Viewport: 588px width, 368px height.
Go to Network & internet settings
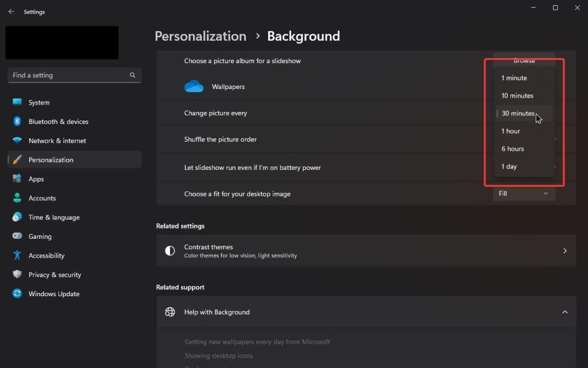[74, 141]
